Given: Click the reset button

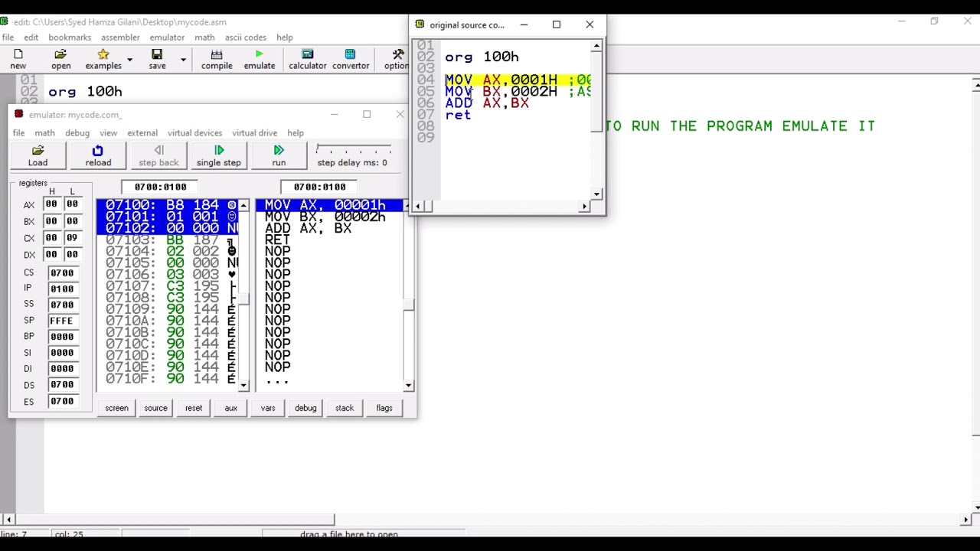Looking at the screenshot, I should (x=194, y=408).
